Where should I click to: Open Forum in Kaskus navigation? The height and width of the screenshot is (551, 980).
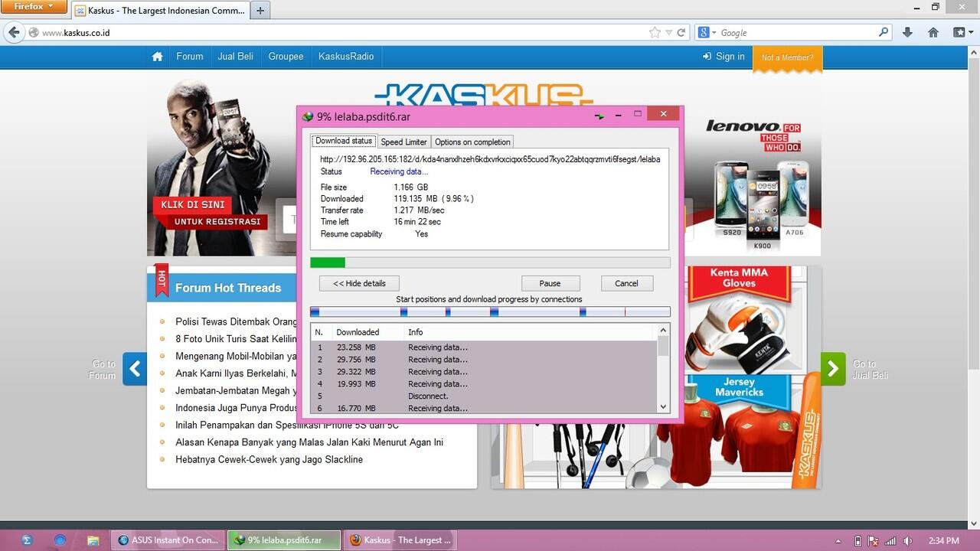point(189,57)
